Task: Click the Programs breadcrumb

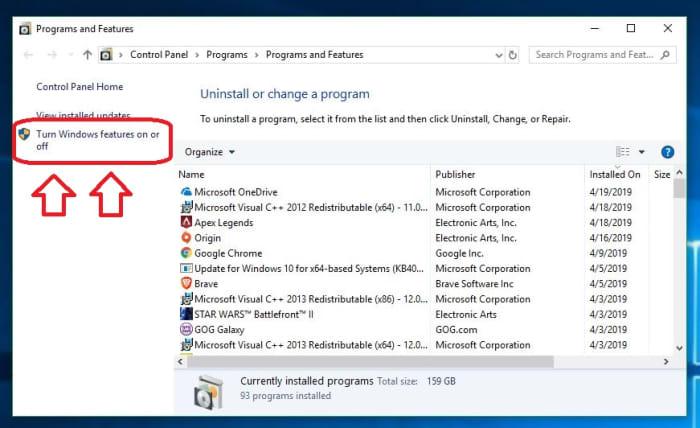Action: pos(227,54)
